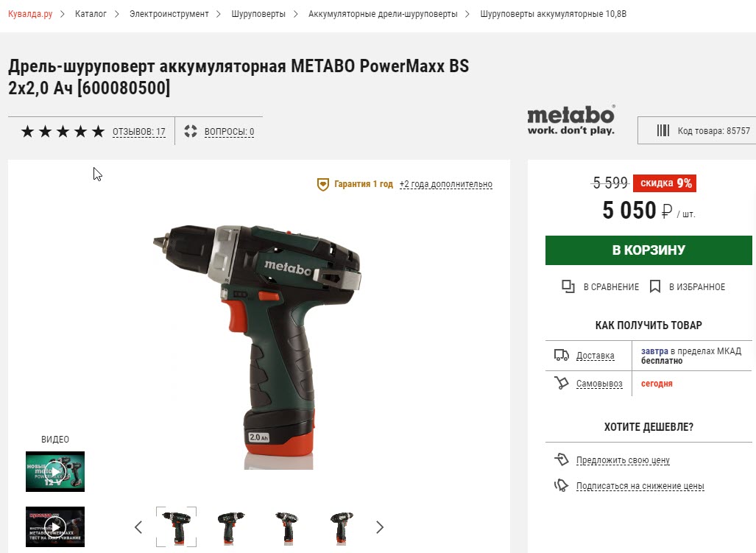The height and width of the screenshot is (553, 756).
Task: Click the bookmark icon for В ИЗБРАННОЕ
Action: pyautogui.click(x=654, y=286)
